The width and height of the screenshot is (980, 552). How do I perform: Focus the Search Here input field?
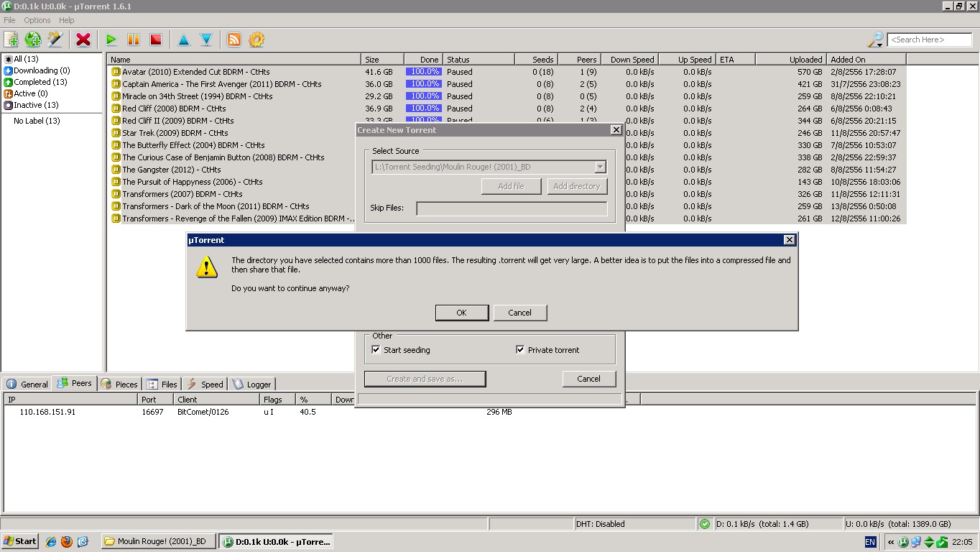point(930,40)
